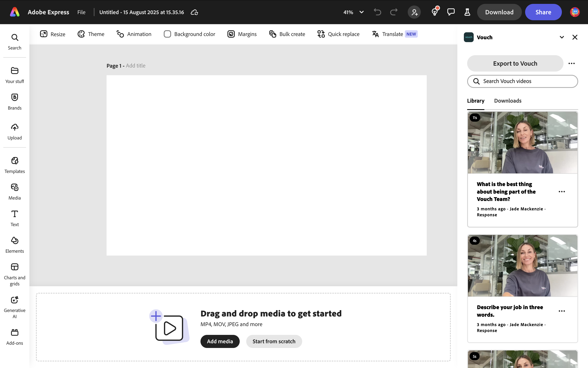
Task: Open the Generative AI panel
Action: click(14, 307)
